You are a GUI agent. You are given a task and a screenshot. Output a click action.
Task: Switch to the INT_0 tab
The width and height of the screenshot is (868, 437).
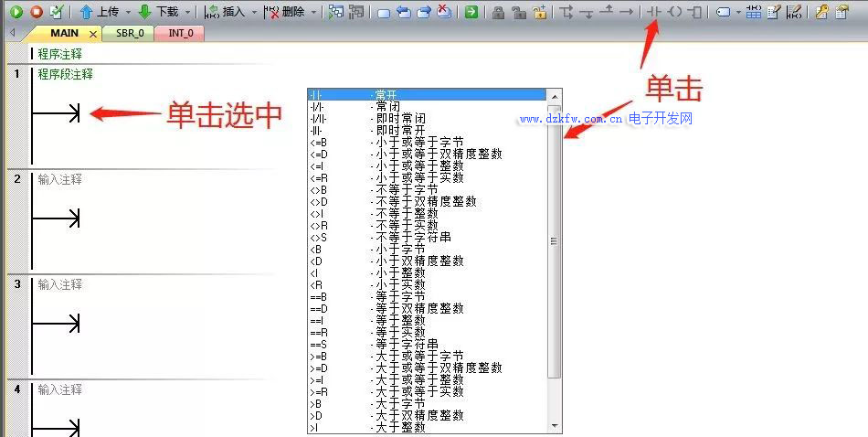click(x=181, y=33)
